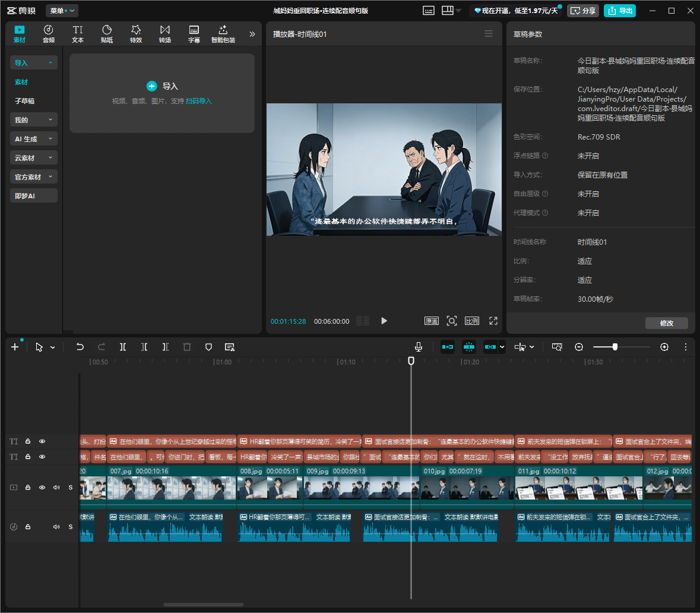The height and width of the screenshot is (613, 700).
Task: Open the 转场 transitions panel
Action: click(x=164, y=34)
